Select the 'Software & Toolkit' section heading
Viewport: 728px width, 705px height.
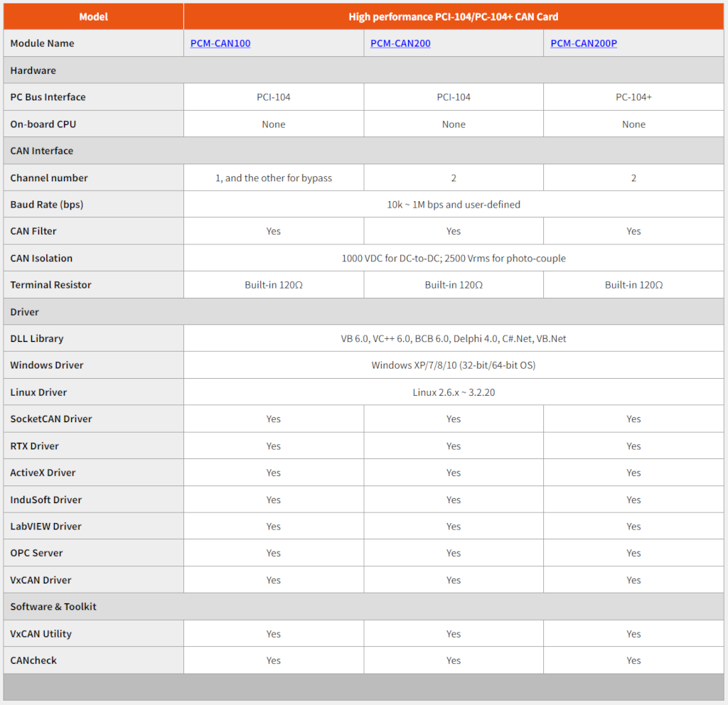(x=53, y=607)
